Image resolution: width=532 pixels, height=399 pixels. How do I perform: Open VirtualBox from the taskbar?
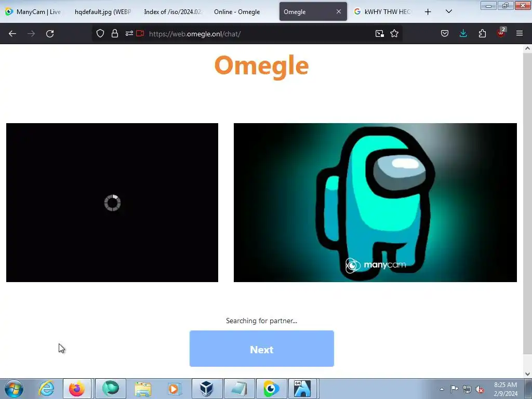[207, 389]
